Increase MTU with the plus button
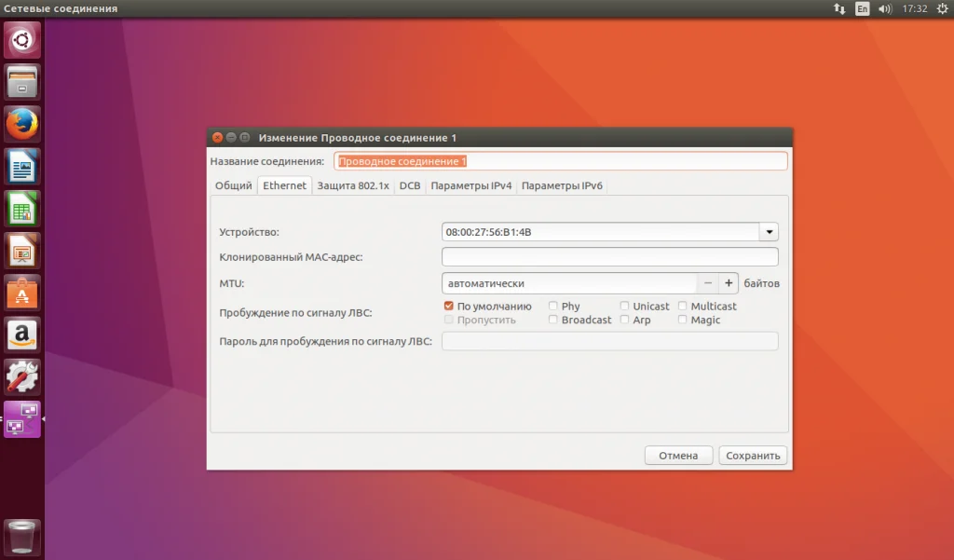This screenshot has height=560, width=954. point(729,282)
